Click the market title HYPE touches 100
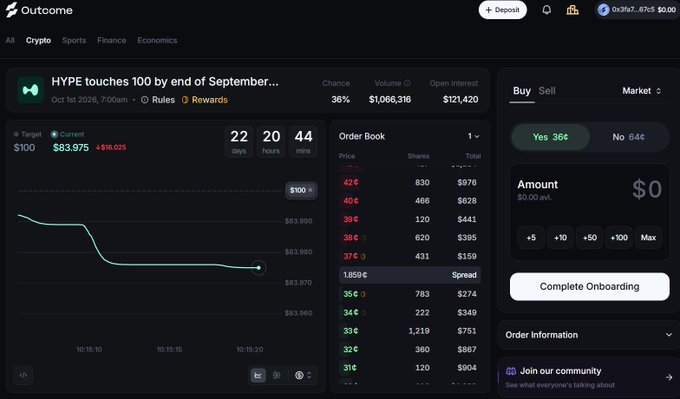 click(x=165, y=82)
